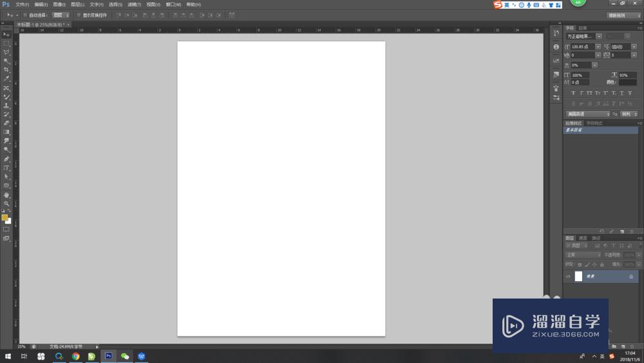This screenshot has width=644, height=363.
Task: Open the anti-aliasing method dropdown
Action: tap(629, 114)
